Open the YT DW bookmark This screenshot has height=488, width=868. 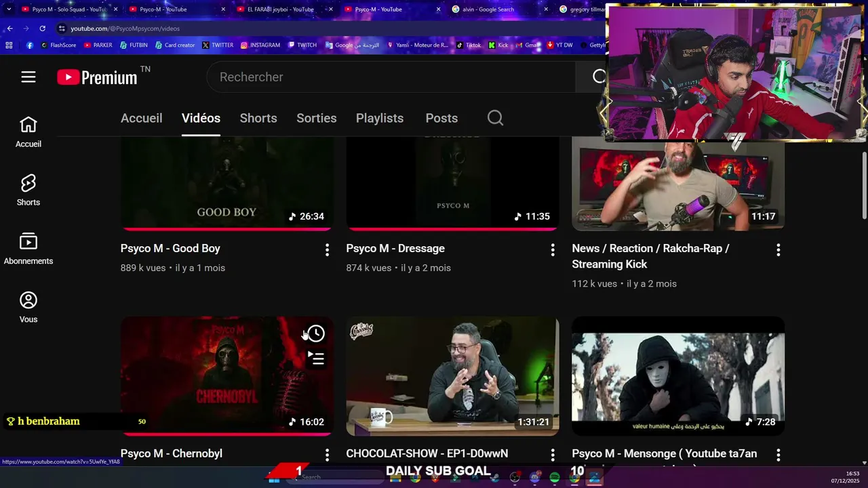pyautogui.click(x=559, y=45)
